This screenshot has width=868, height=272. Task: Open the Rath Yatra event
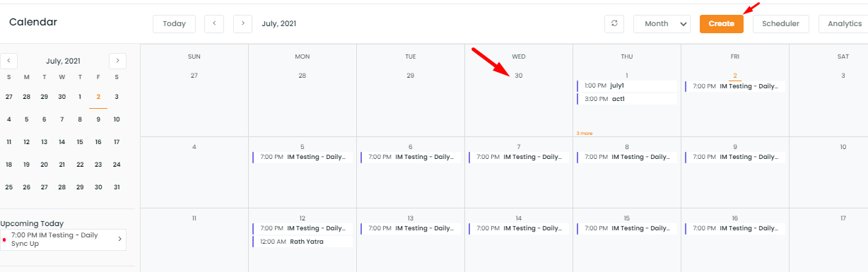(303, 242)
